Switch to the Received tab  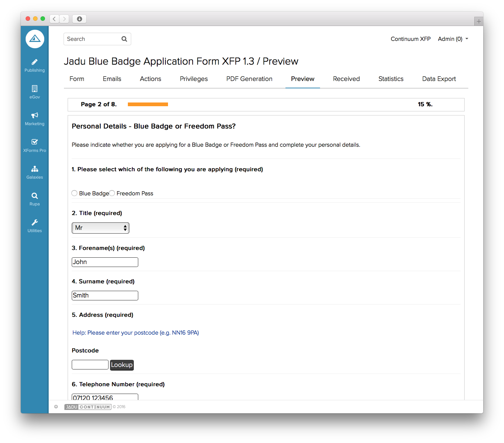coord(346,79)
